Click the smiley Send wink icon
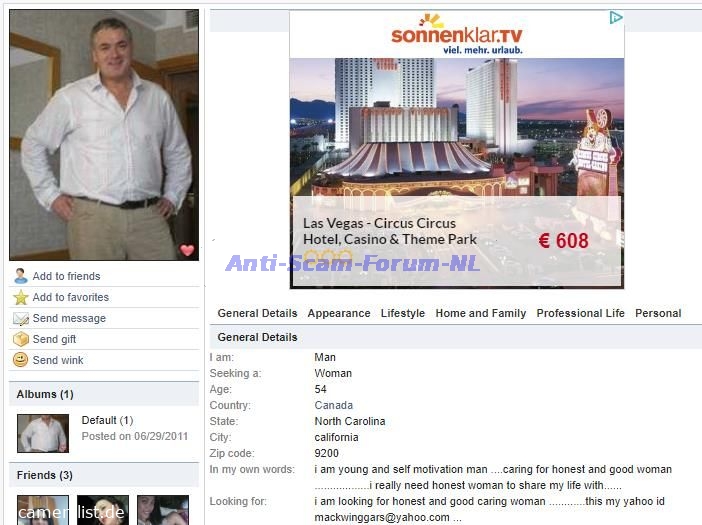The width and height of the screenshot is (702, 525). pos(21,360)
